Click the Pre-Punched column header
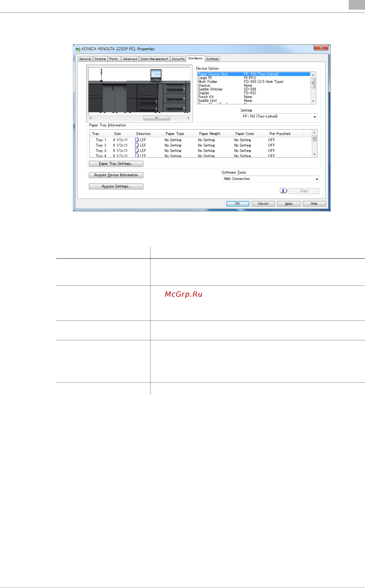Image resolution: width=365 pixels, height=588 pixels. (285, 134)
